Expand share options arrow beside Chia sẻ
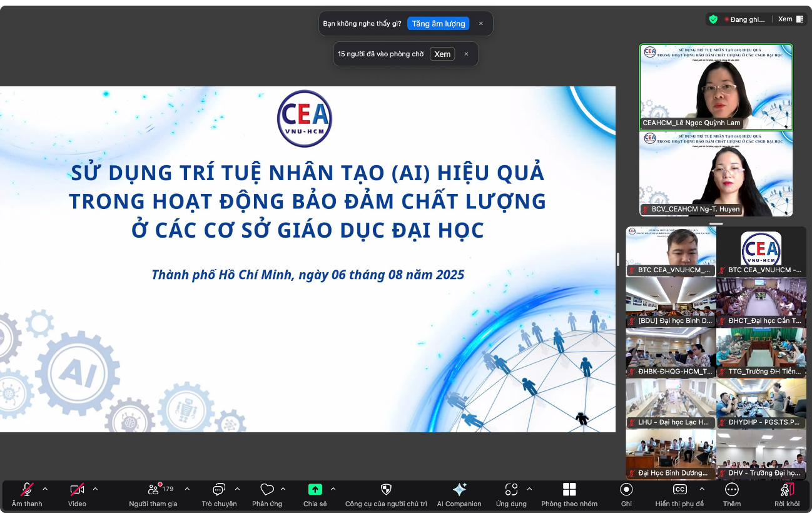 click(x=333, y=489)
